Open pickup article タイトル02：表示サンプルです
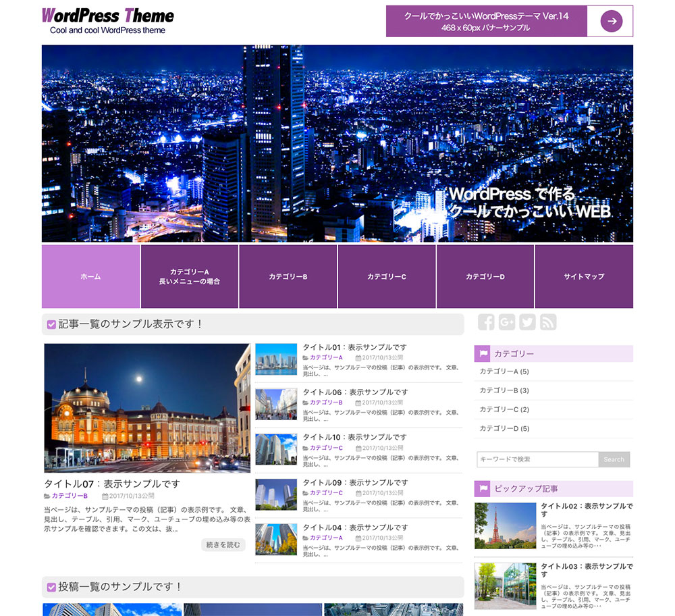 click(x=587, y=510)
